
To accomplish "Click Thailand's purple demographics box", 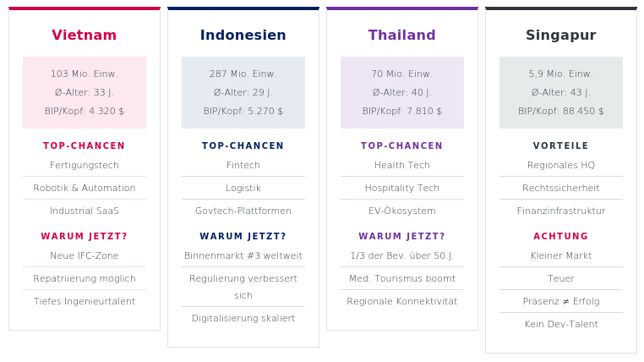I will point(402,92).
